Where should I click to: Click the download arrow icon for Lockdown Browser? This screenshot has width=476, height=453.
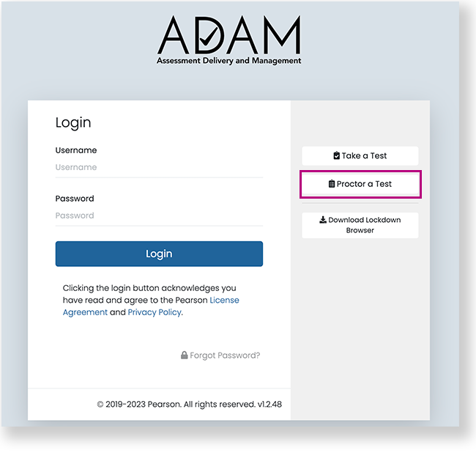(323, 220)
